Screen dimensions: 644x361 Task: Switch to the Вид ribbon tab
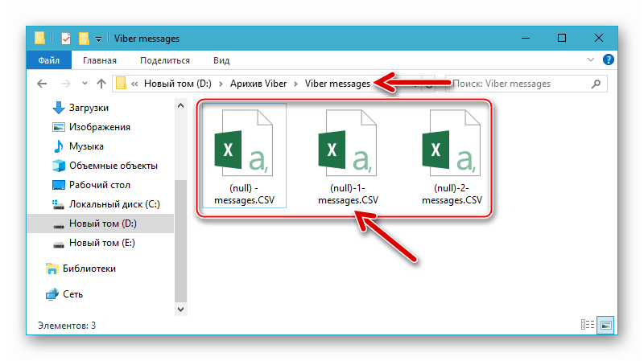tap(221, 60)
